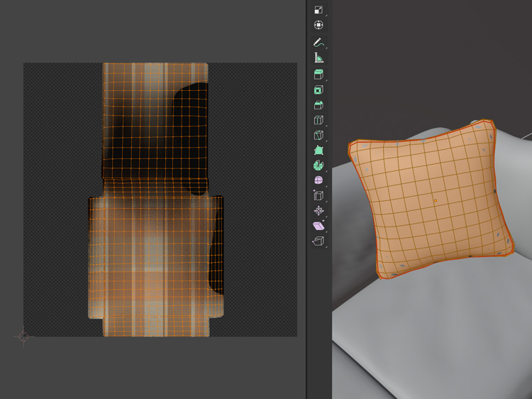The image size is (532, 399).
Task: Select the Shear tool
Action: pos(318,226)
